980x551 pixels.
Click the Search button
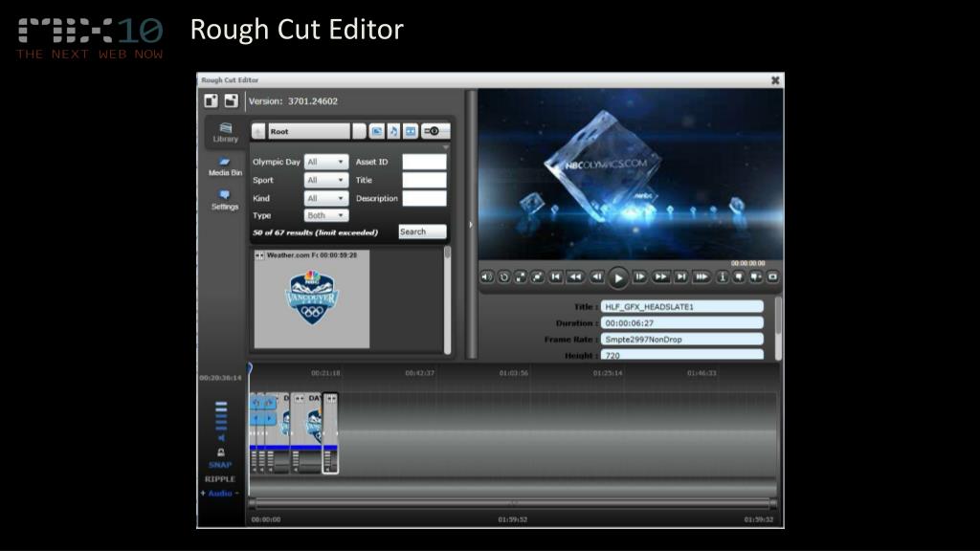(422, 231)
